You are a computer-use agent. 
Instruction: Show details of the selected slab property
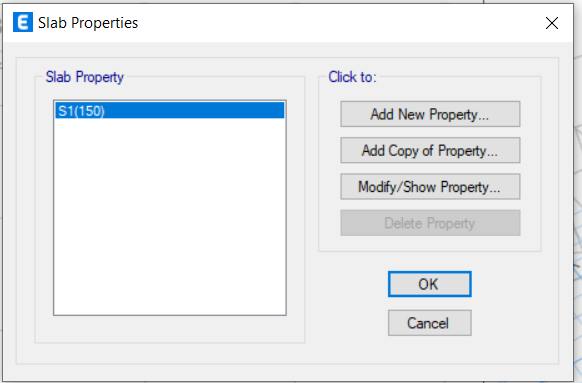(430, 187)
